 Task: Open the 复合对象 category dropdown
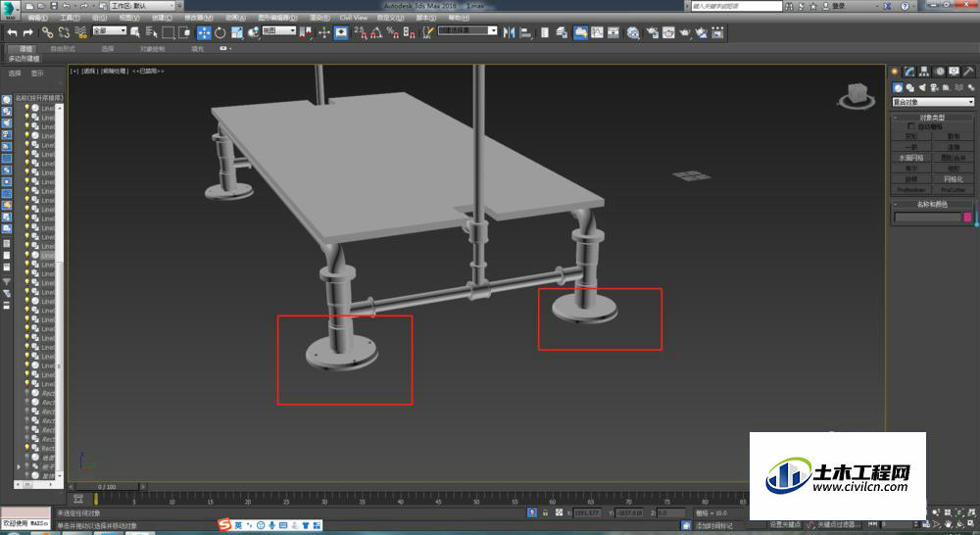(933, 102)
